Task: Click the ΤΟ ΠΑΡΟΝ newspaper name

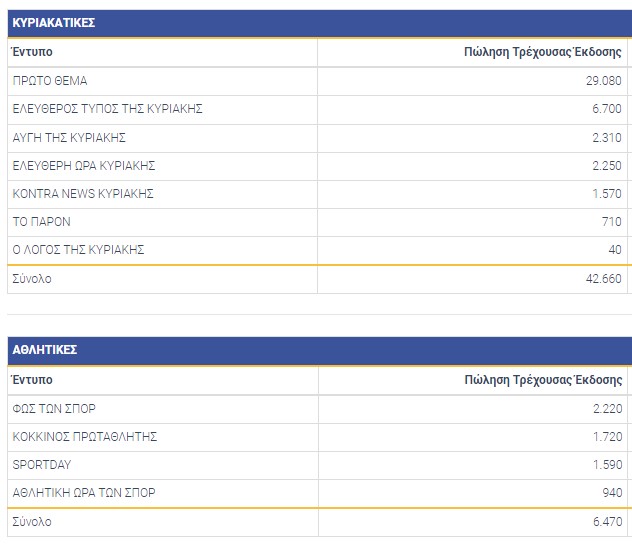Action: [42, 221]
